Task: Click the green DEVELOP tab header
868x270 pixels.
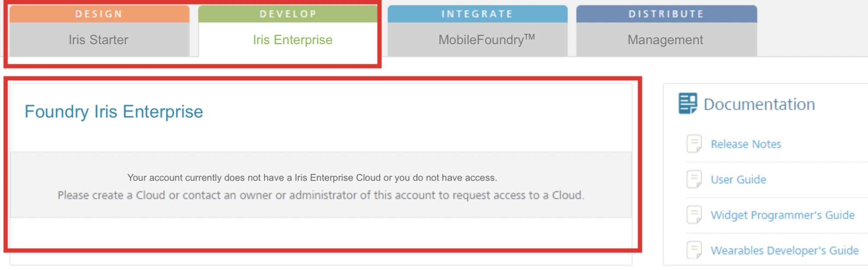Action: (288, 14)
